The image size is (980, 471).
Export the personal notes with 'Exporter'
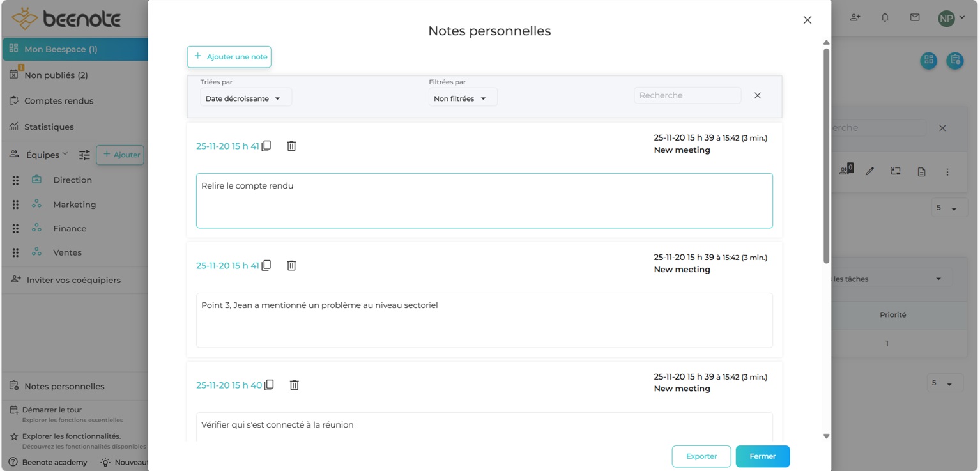tap(701, 456)
